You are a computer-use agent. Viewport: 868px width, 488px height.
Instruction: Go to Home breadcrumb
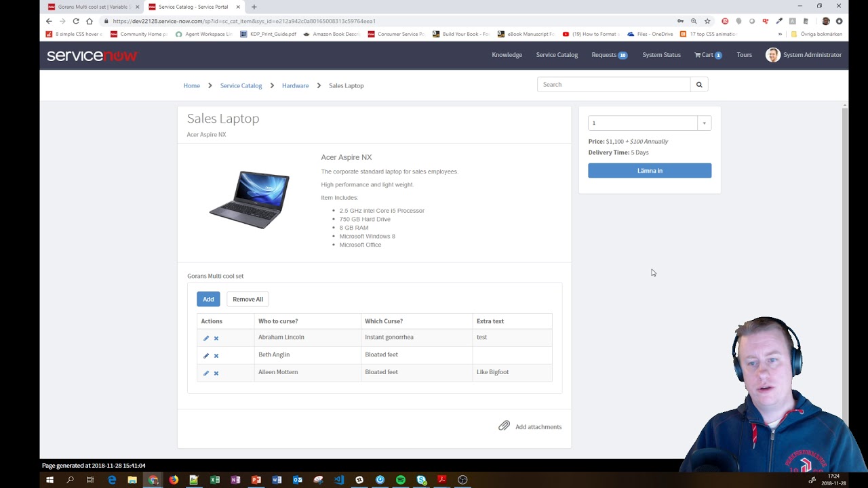coord(192,85)
